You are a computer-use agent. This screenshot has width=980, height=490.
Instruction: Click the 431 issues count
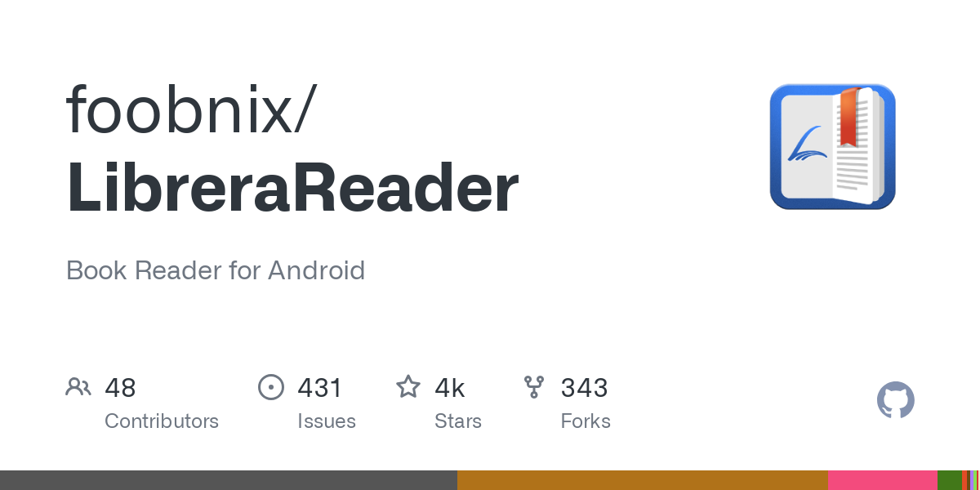tap(319, 388)
